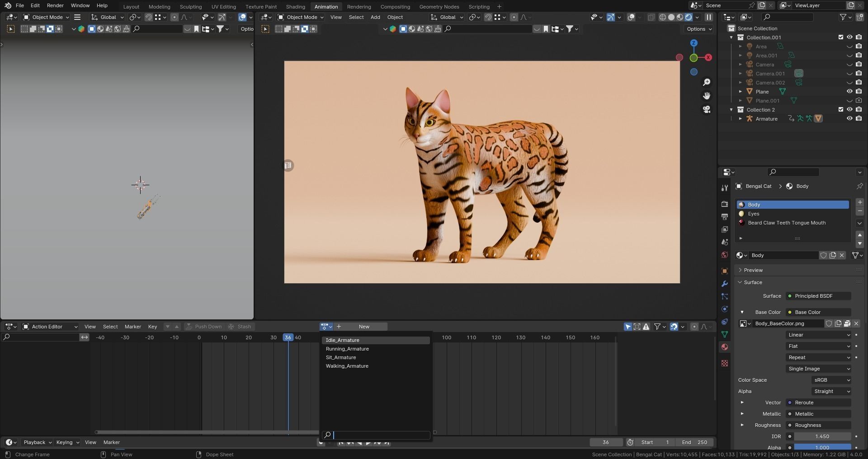This screenshot has height=459, width=868.
Task: Open the Repeat extension dropdown
Action: coord(818,357)
